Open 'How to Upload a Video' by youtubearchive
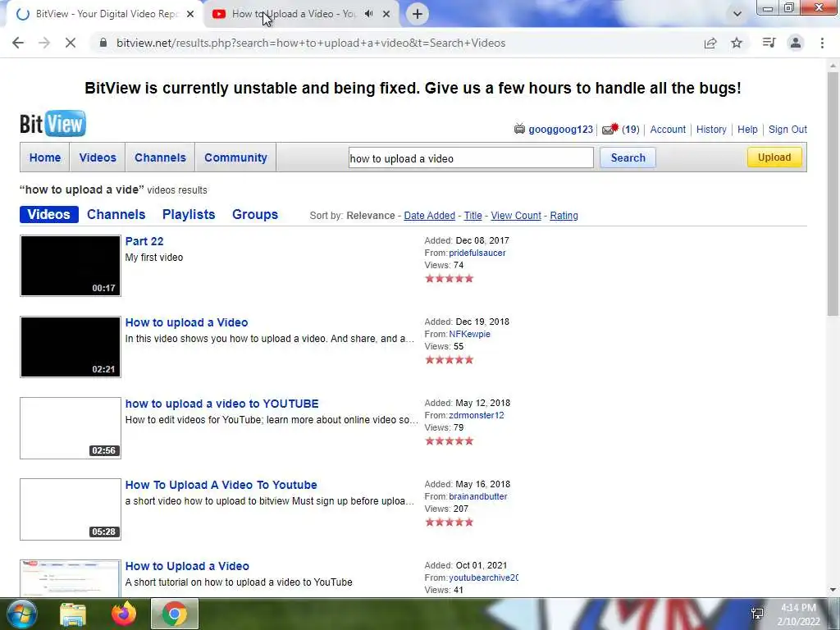The image size is (840, 630). pyautogui.click(x=187, y=566)
